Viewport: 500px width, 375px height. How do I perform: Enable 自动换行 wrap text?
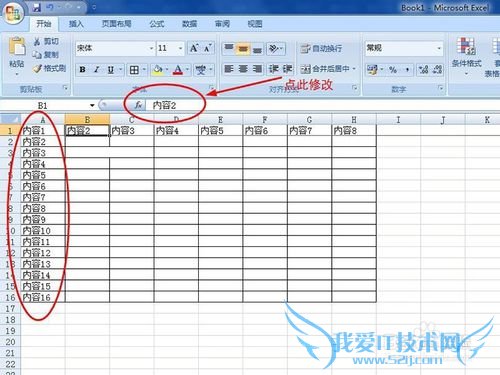321,49
